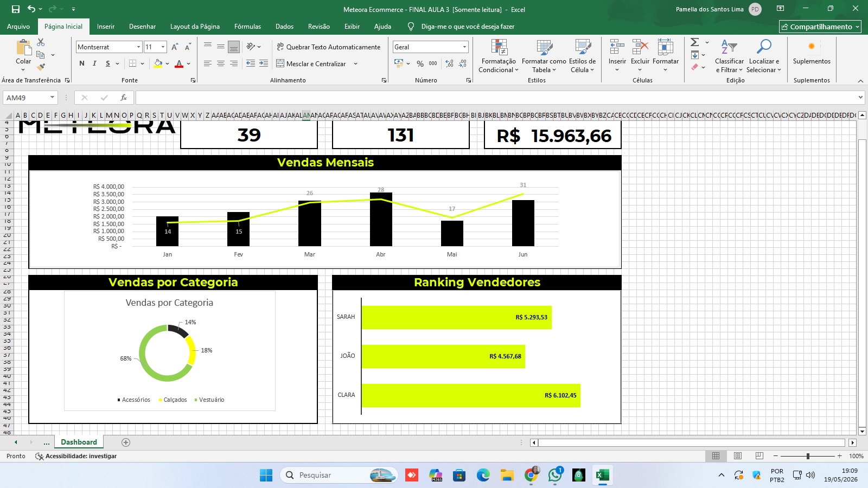Switch to the Layout da Página tab
Image resolution: width=868 pixels, height=488 pixels.
tap(195, 27)
